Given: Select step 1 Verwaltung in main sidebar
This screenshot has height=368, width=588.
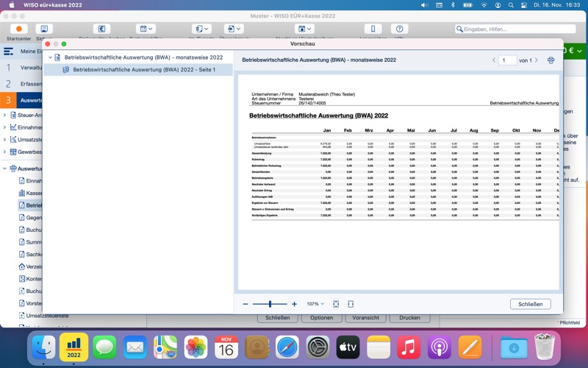Looking at the screenshot, I should click(21, 68).
